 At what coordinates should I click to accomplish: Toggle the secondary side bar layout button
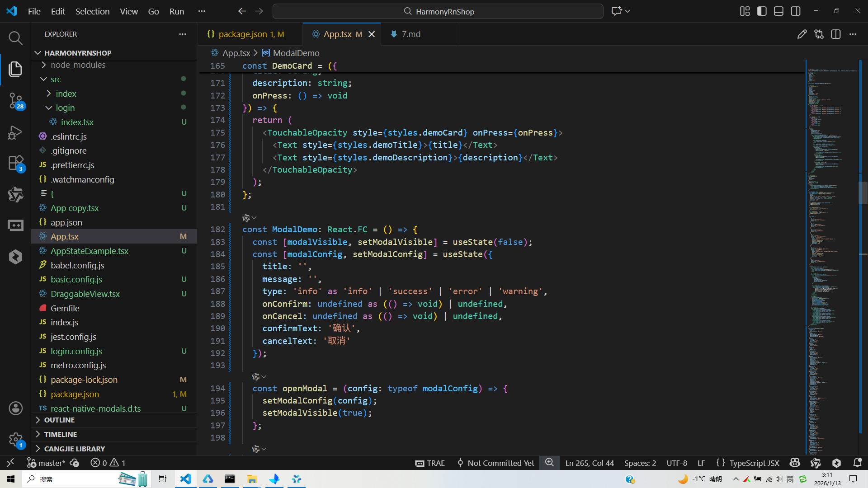pos(796,11)
